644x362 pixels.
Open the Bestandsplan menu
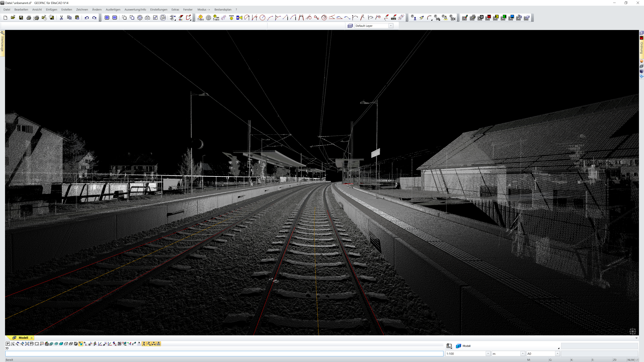click(x=223, y=10)
